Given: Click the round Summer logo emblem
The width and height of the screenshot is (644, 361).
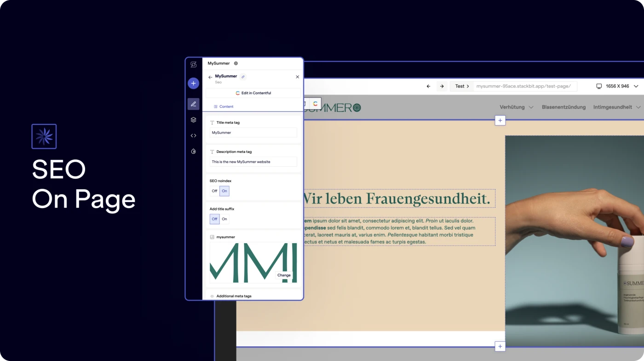Looking at the screenshot, I should (x=356, y=108).
